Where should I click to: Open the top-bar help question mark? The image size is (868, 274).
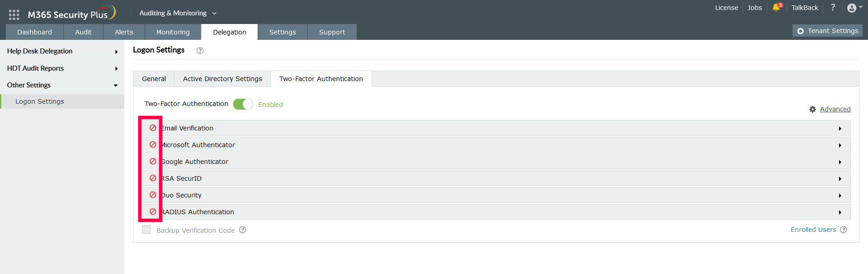833,7
